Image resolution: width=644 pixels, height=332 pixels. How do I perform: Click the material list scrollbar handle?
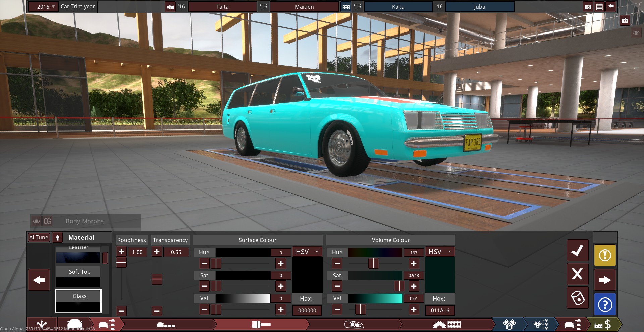(x=105, y=258)
